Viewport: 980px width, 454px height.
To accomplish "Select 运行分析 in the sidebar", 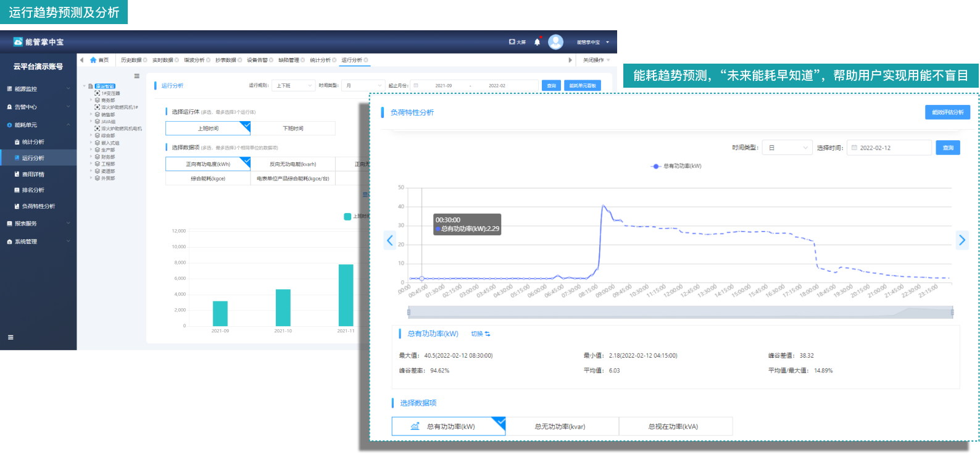I will (x=38, y=158).
